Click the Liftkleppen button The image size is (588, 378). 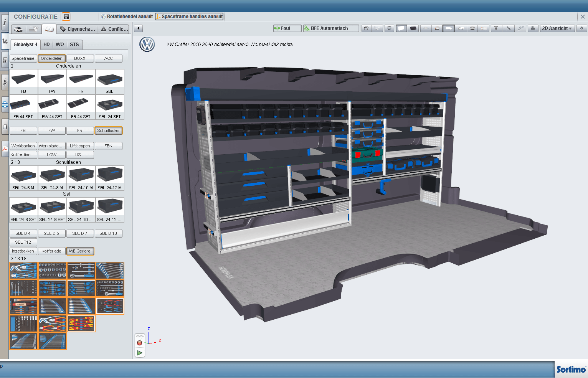(x=80, y=146)
